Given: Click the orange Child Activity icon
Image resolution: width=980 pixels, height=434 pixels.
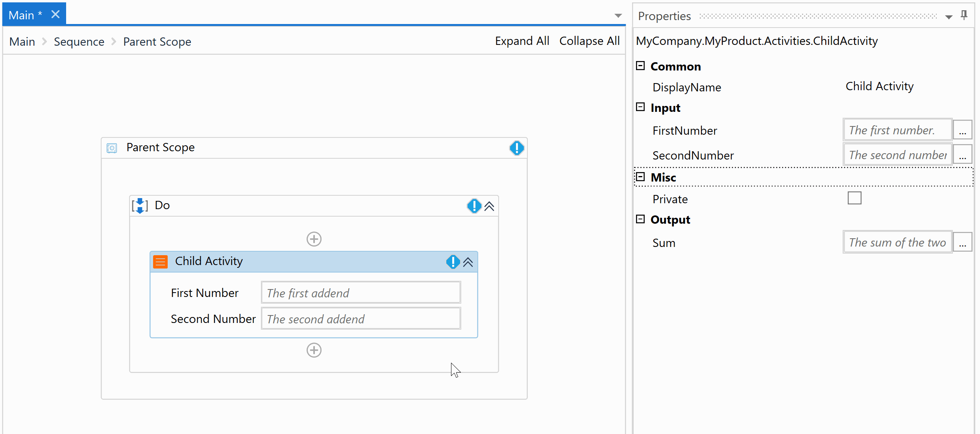Looking at the screenshot, I should click(160, 262).
